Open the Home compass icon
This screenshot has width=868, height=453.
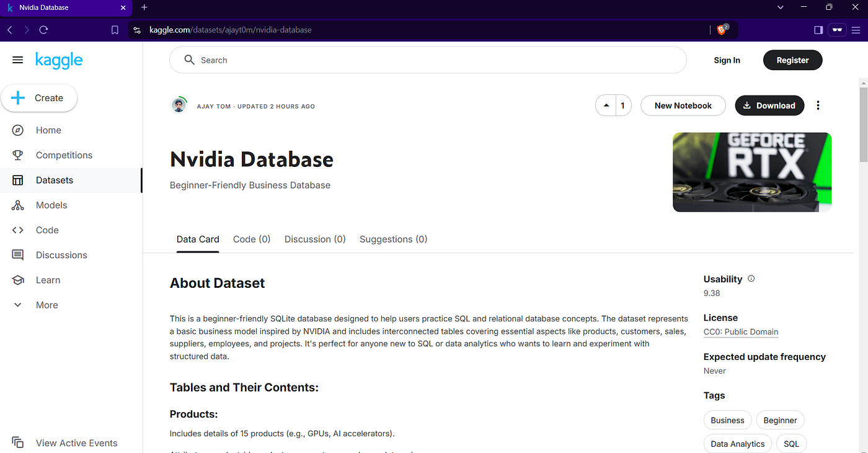click(x=18, y=130)
